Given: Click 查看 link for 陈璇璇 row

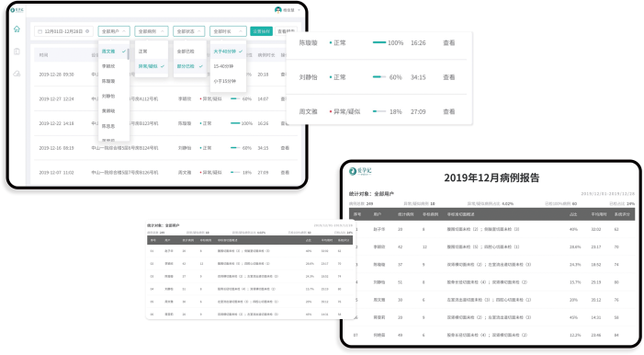Looking at the screenshot, I should (449, 43).
